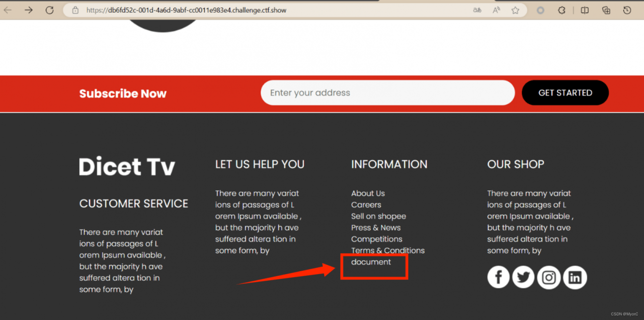This screenshot has width=644, height=320.
Task: Start the read aloud feature
Action: point(496,10)
